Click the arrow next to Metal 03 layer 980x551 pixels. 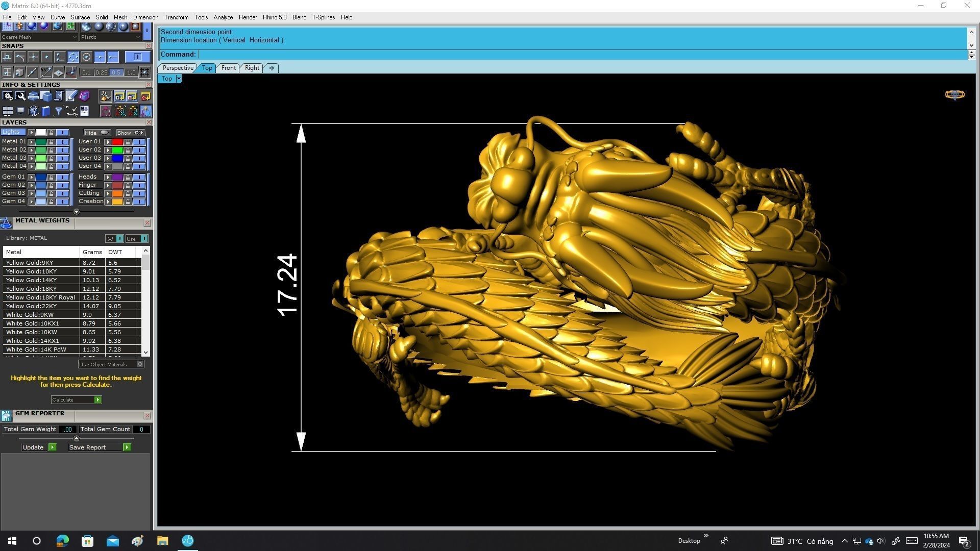pos(31,158)
